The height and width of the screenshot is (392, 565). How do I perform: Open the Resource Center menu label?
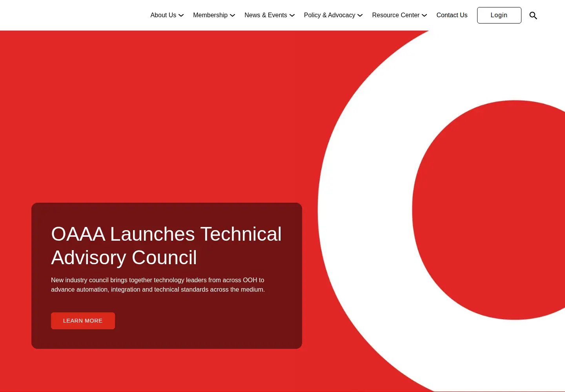tap(396, 15)
